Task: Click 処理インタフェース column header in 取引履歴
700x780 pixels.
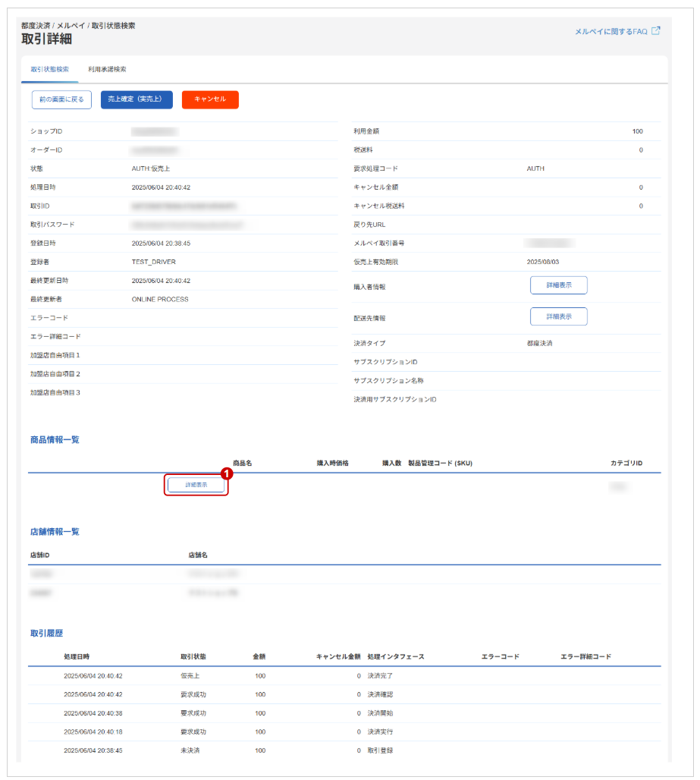Action: pos(396,656)
